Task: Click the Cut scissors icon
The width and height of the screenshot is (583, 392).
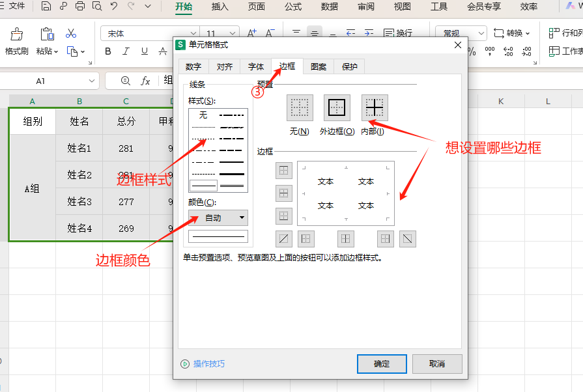Action: (x=70, y=33)
